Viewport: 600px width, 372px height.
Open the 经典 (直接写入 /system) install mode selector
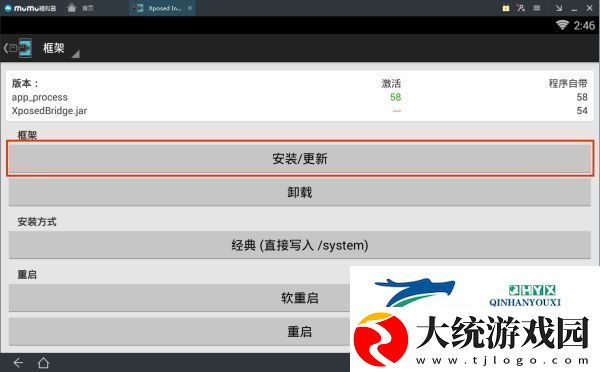click(x=300, y=245)
